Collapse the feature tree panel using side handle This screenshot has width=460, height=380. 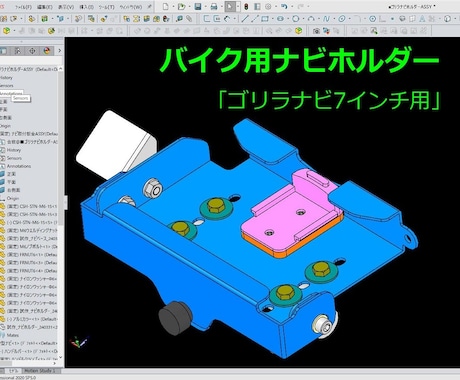point(65,202)
